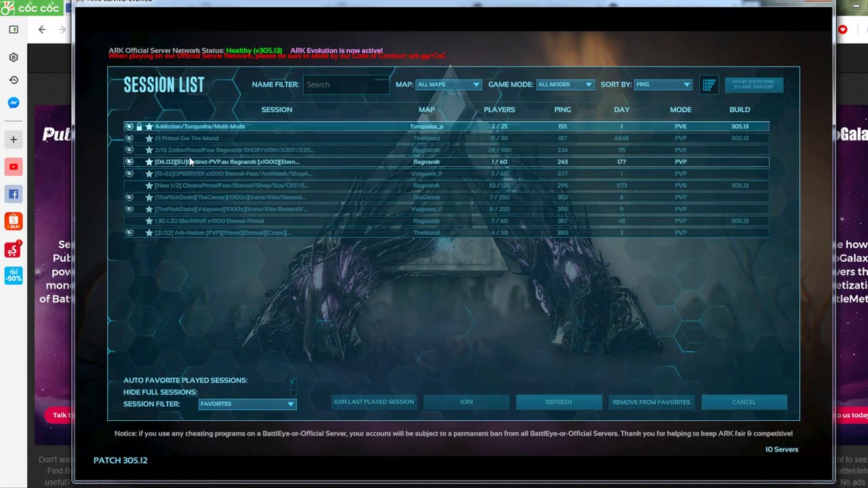Click BattlEye icon on 2/13 ZodiacPrimalFear row
This screenshot has width=868, height=488.
click(129, 150)
